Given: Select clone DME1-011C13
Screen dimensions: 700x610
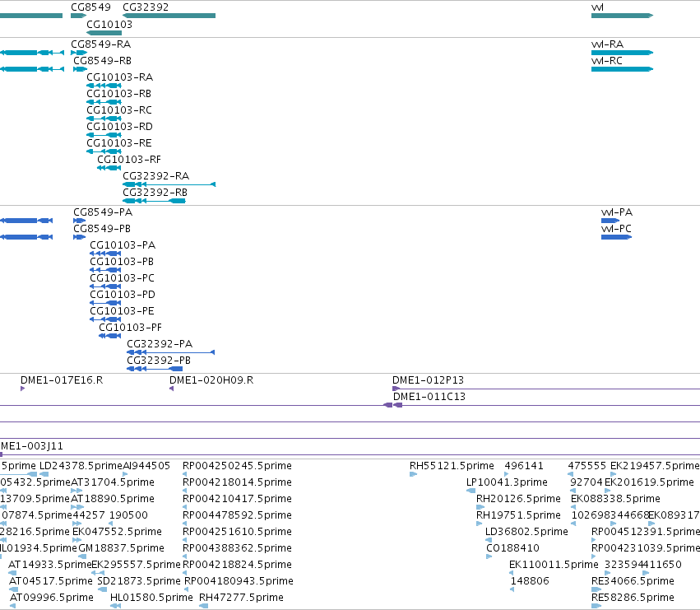Looking at the screenshot, I should (x=429, y=397).
